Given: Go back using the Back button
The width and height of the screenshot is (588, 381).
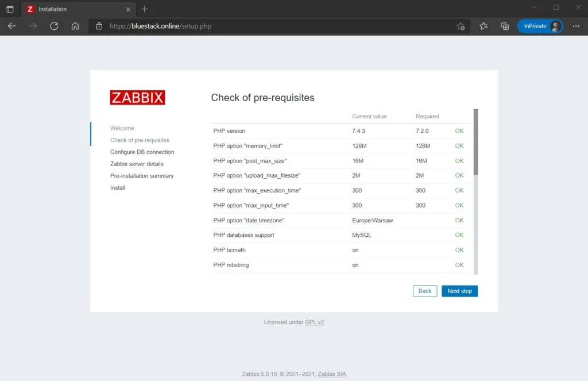Looking at the screenshot, I should (x=424, y=291).
